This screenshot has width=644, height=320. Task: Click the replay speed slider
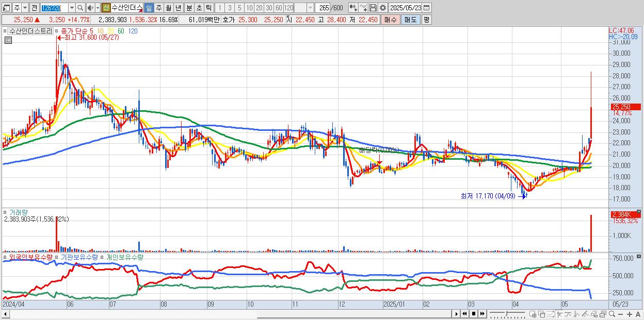(x=507, y=314)
